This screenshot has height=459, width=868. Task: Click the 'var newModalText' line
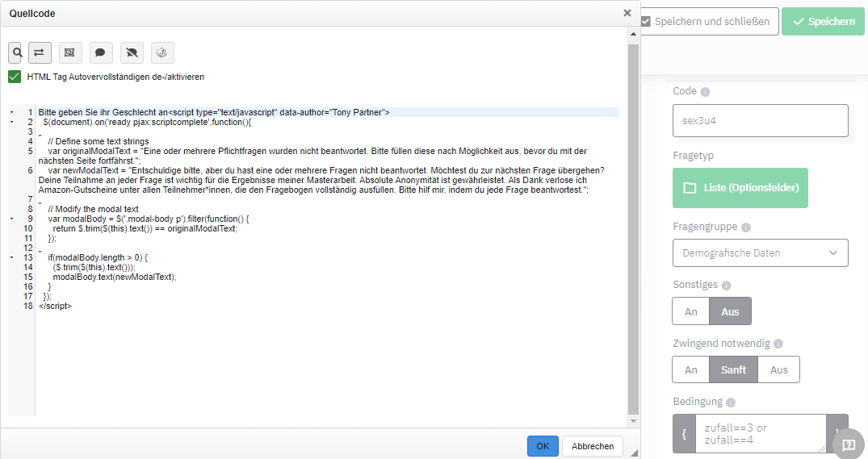321,180
